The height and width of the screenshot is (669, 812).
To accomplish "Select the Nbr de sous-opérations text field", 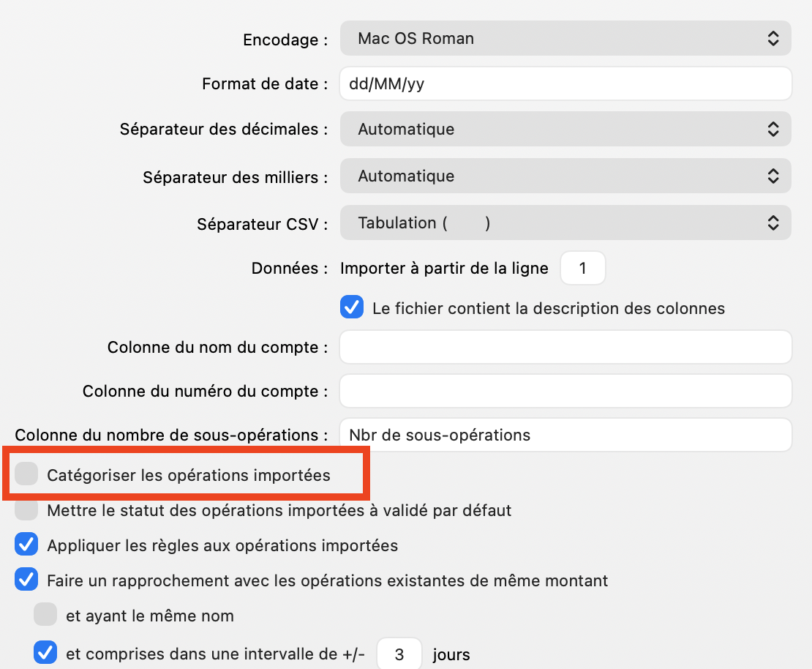I will 565,435.
